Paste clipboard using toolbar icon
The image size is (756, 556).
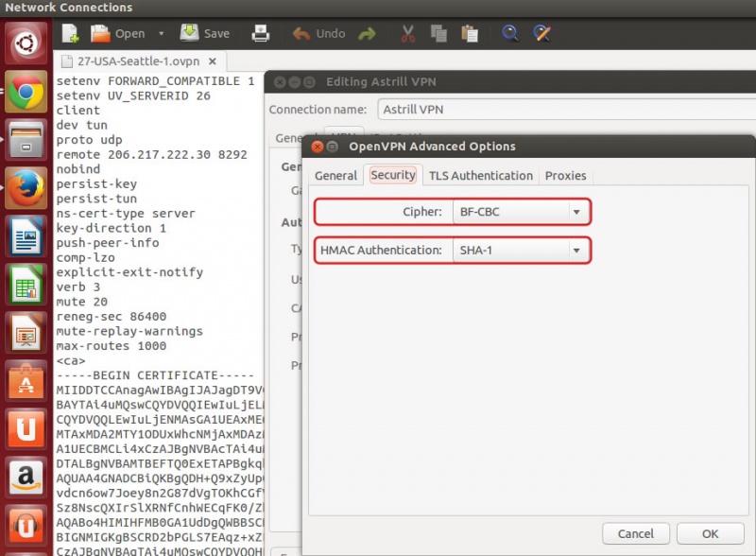tap(469, 33)
